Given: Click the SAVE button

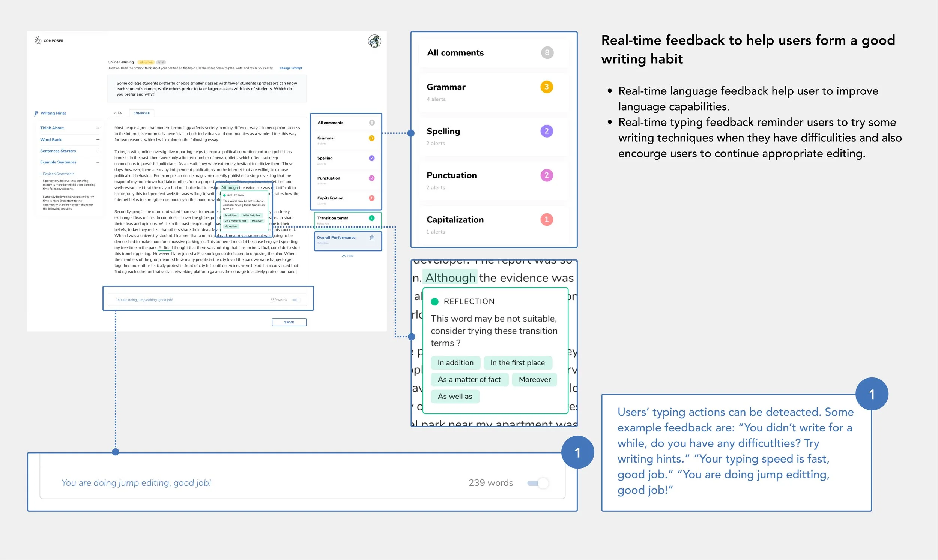Looking at the screenshot, I should tap(289, 322).
